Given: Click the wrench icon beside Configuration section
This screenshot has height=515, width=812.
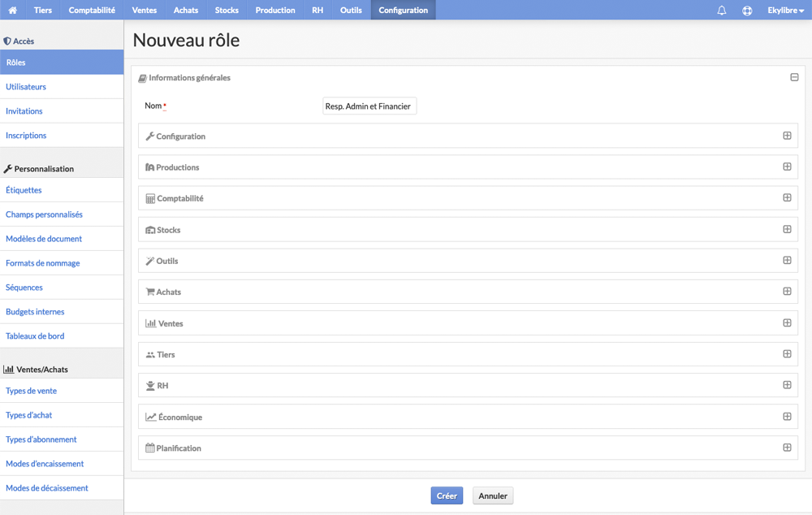Looking at the screenshot, I should 149,136.
